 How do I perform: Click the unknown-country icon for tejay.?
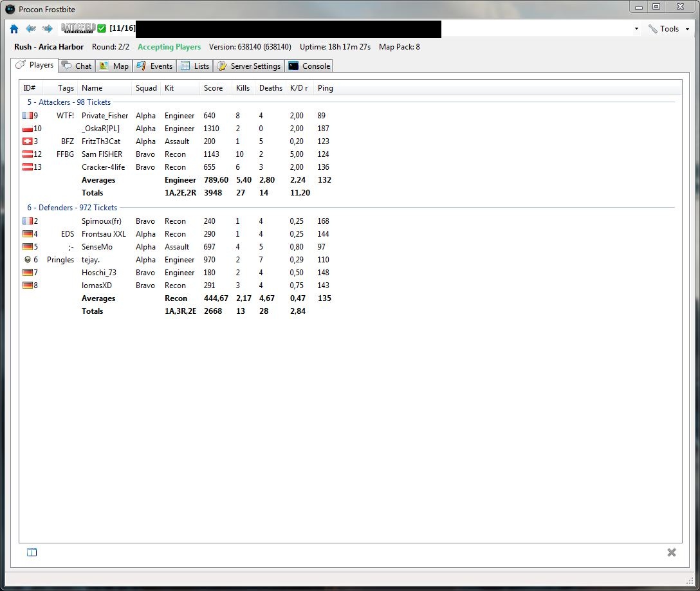point(28,260)
